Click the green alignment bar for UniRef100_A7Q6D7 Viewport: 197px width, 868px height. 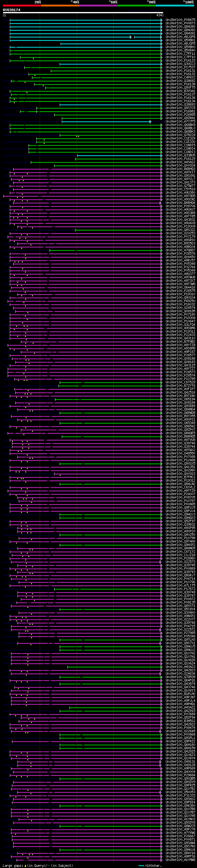[106, 250]
